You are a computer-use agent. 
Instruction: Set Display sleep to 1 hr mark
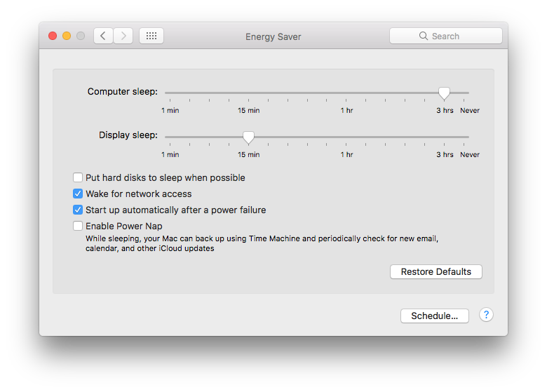[346, 137]
